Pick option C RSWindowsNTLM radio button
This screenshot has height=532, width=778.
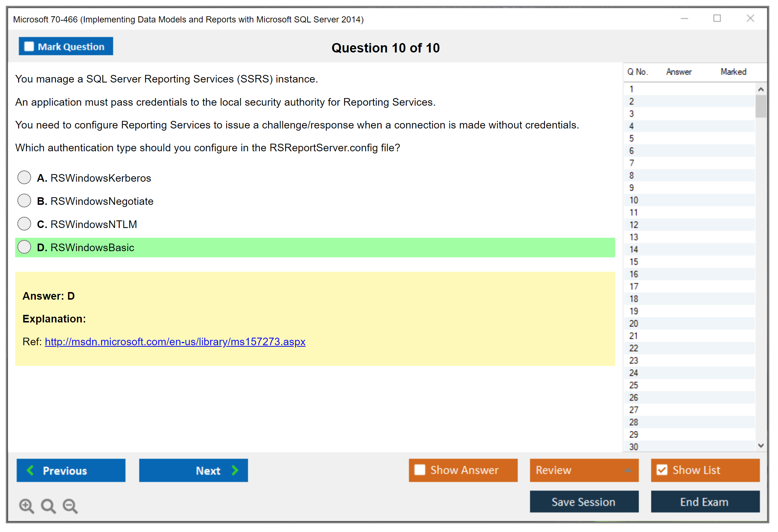pos(24,224)
